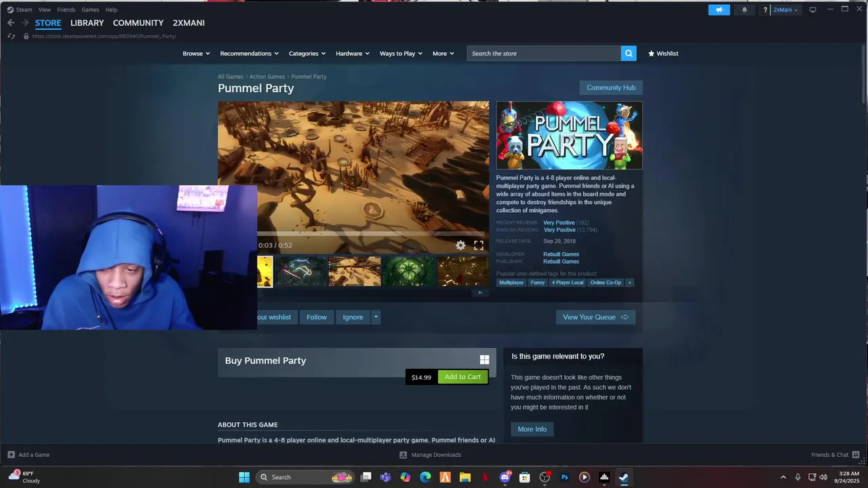This screenshot has height=488, width=868.
Task: Show more tags with plus button
Action: click(629, 283)
